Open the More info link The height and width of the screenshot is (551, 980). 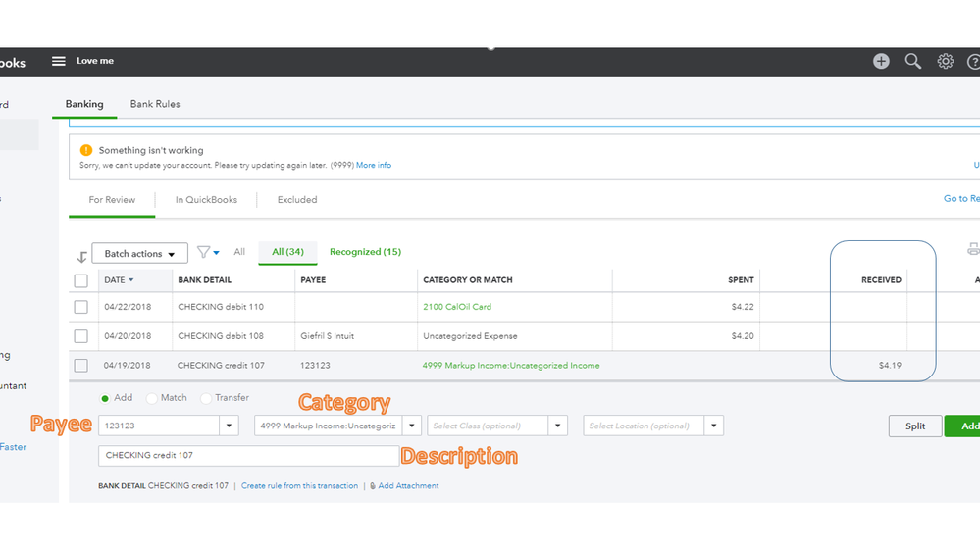(374, 165)
